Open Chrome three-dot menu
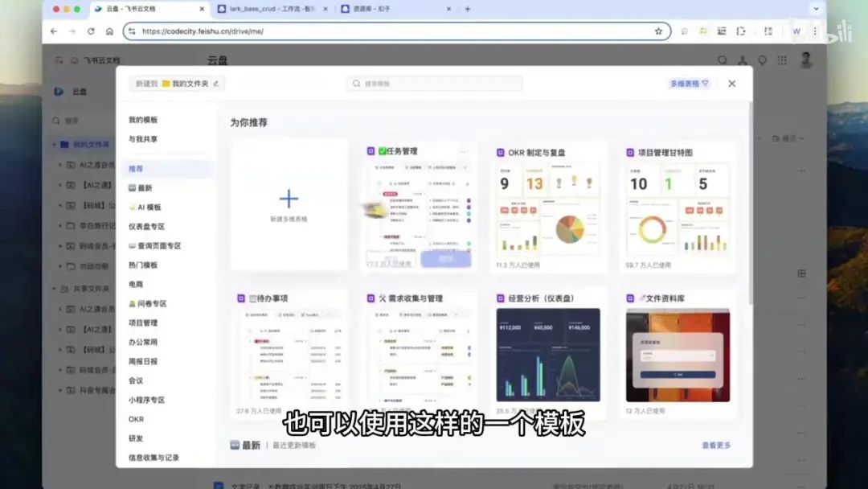The height and width of the screenshot is (489, 868). 815,31
